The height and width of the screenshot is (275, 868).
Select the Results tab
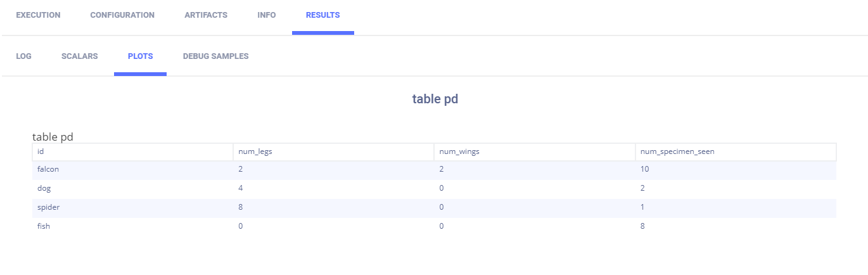[x=322, y=15]
